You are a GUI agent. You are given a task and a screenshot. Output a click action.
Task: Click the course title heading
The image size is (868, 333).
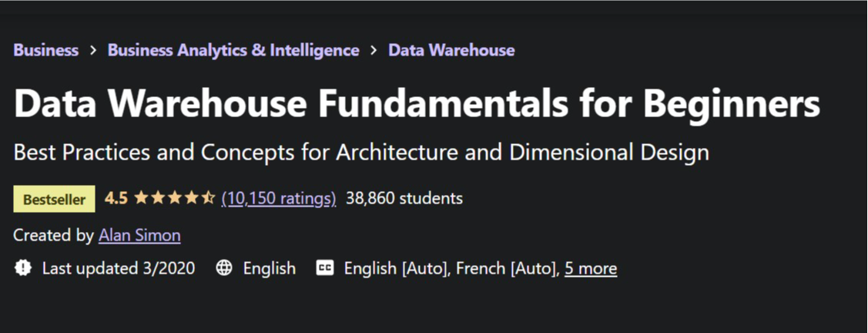tap(417, 104)
